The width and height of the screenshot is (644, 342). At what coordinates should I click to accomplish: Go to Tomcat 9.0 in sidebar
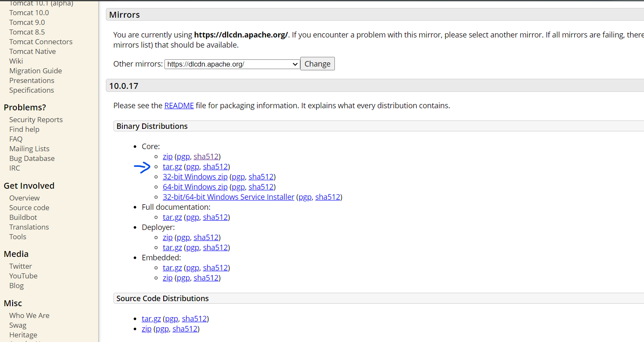tap(27, 22)
